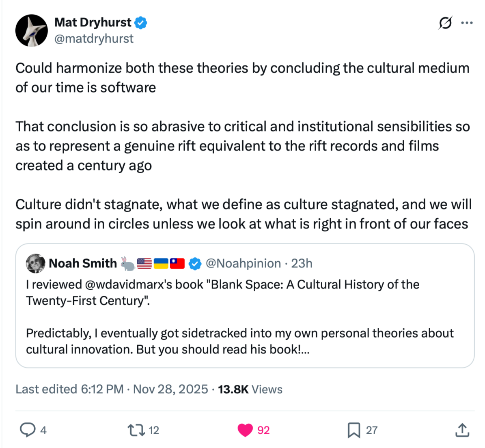Click Mat Dryhurst's profile avatar
485x448 pixels.
(x=31, y=30)
